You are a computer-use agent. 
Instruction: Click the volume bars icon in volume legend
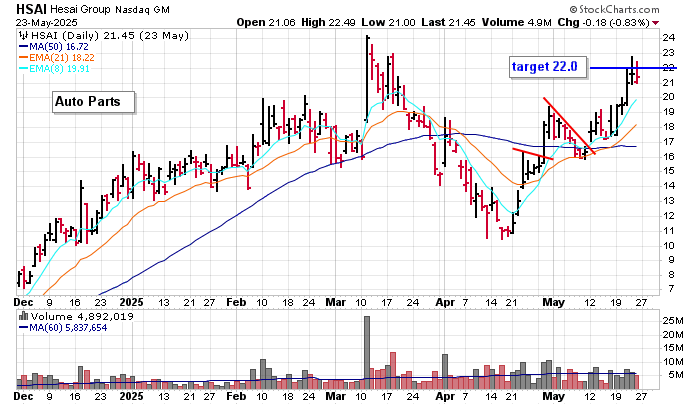click(x=23, y=317)
